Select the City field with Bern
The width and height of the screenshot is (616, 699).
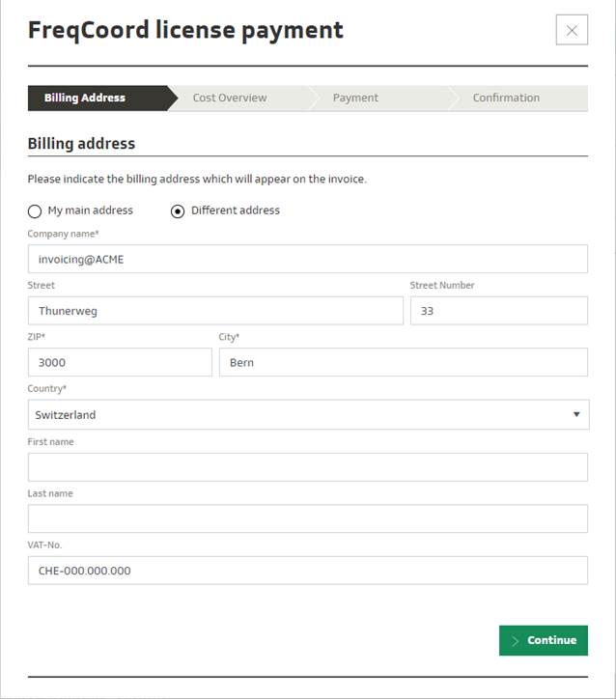(x=403, y=362)
